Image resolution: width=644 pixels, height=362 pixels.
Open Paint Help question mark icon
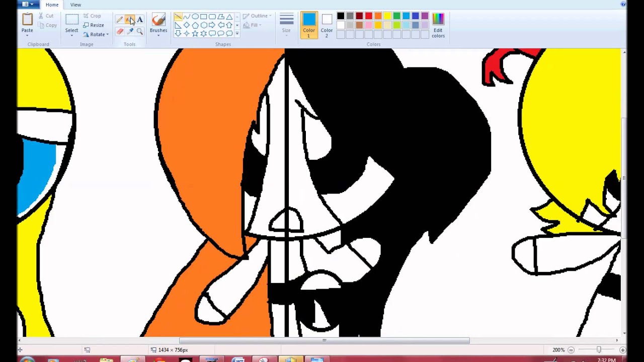pyautogui.click(x=623, y=5)
